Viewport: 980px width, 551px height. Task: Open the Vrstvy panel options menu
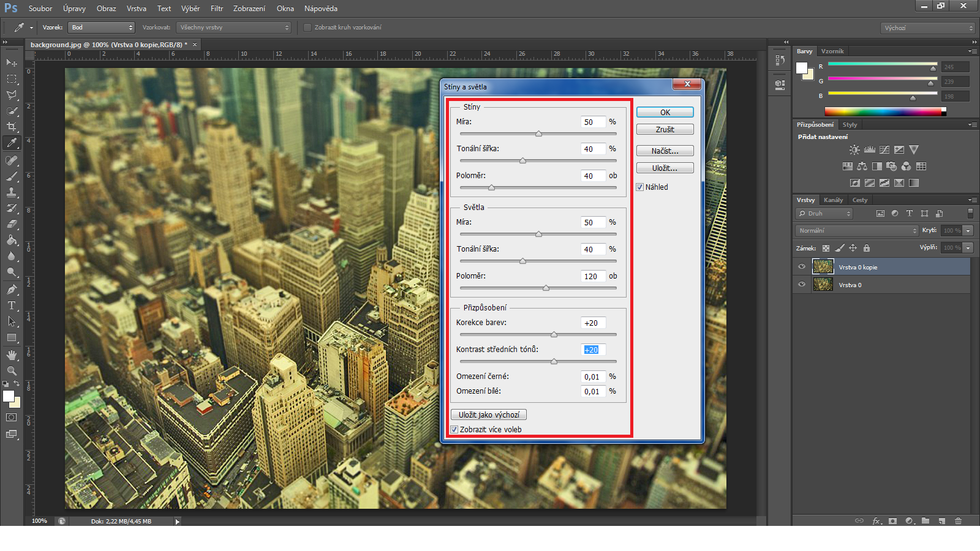tap(973, 200)
